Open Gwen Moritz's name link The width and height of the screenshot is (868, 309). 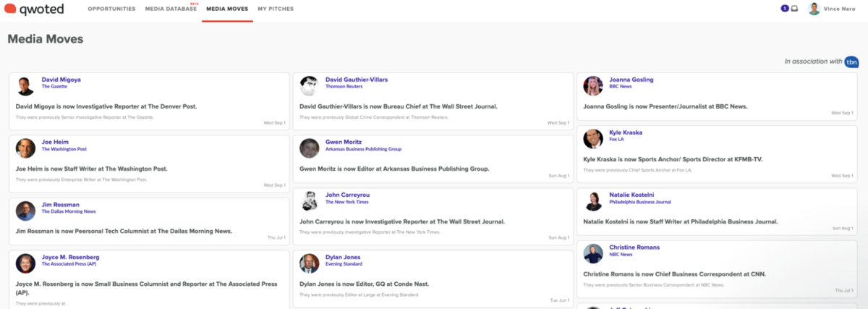pos(343,142)
